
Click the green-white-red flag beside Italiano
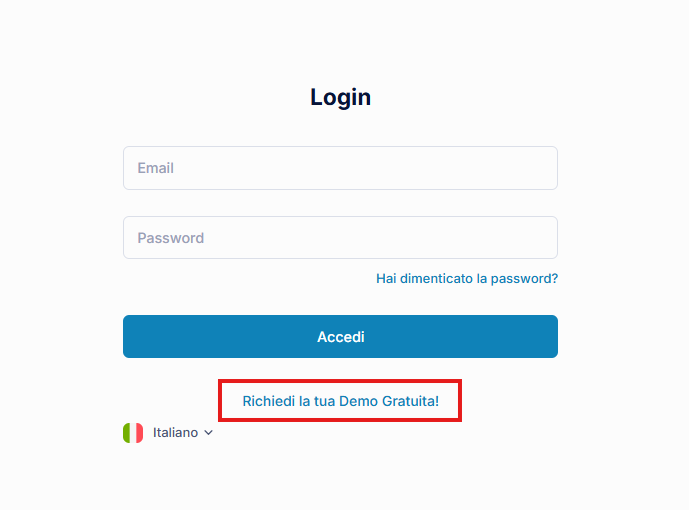point(133,433)
